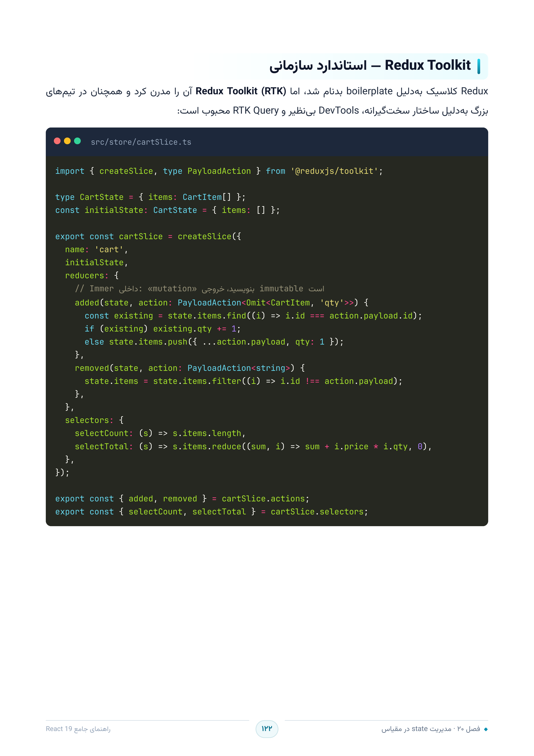Click the blue diamond bullet in the footer
Screen dimensions: 534x756
pos(486,729)
